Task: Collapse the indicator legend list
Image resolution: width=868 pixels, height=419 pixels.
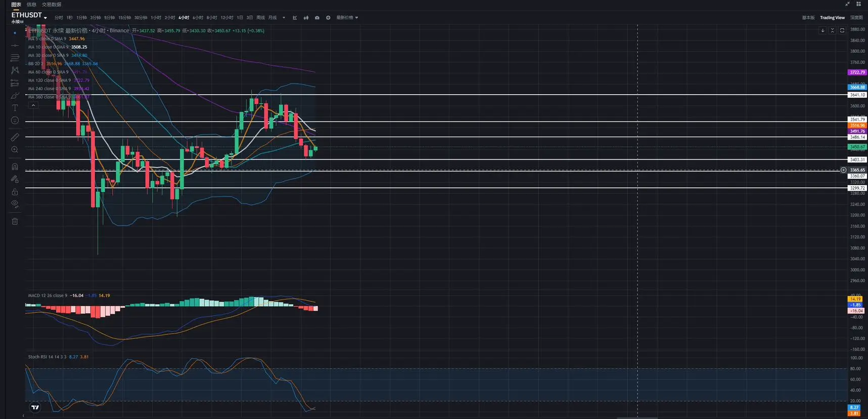Action: [x=33, y=105]
